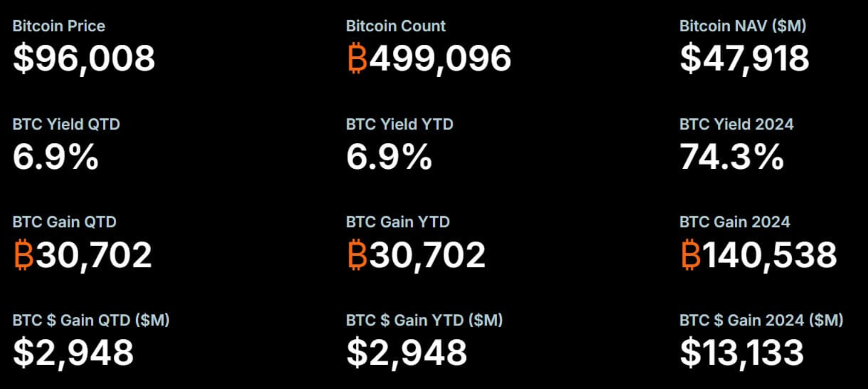This screenshot has width=868, height=389.
Task: Click the Bitcoin icon in BTC Gain YTD
Action: [x=357, y=255]
